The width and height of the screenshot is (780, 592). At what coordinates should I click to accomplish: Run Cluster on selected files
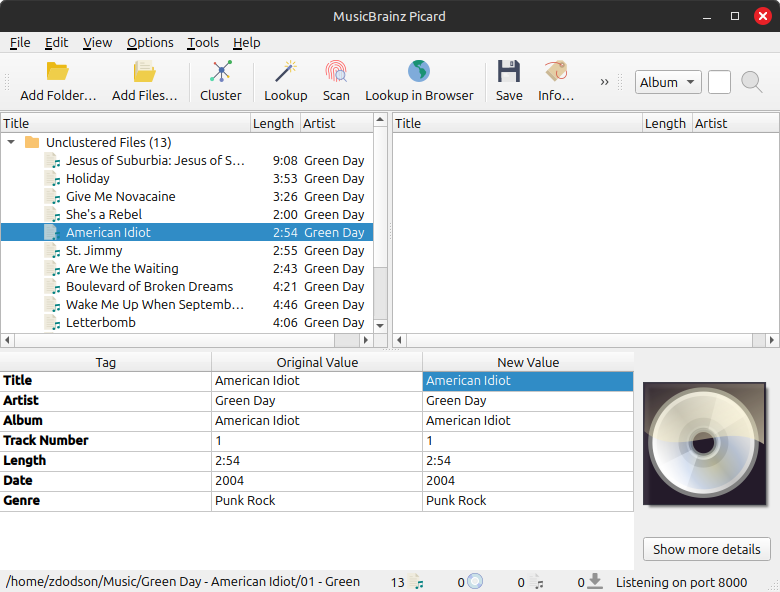[x=220, y=82]
